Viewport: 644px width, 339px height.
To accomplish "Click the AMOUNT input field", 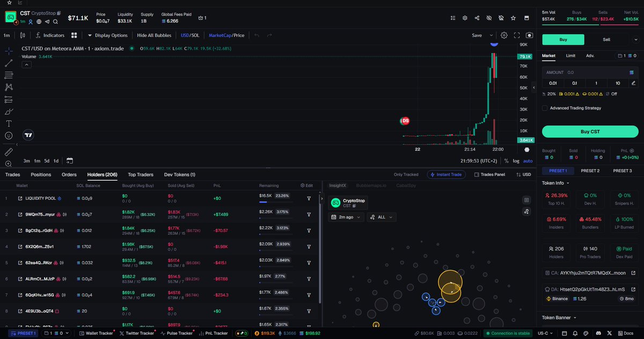I will point(590,72).
